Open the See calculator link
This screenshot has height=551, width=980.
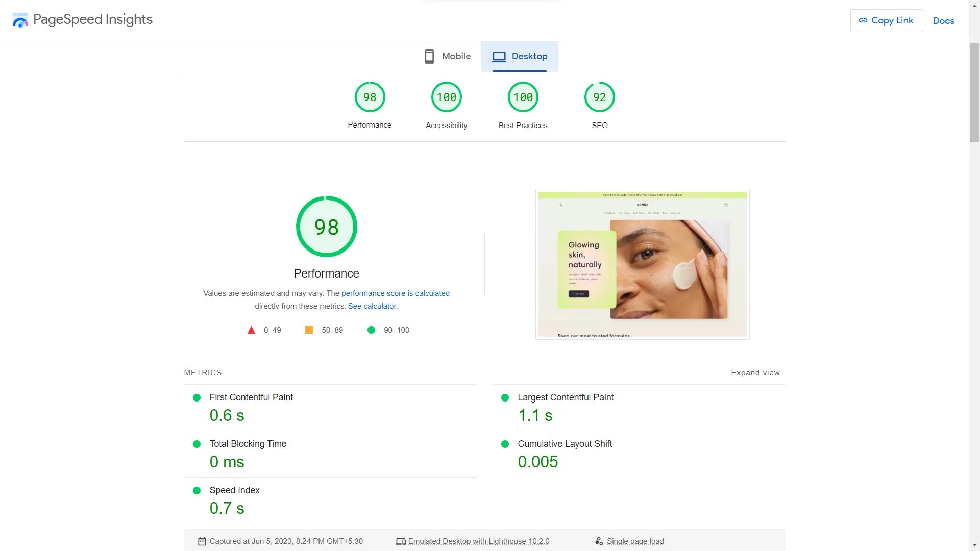(372, 306)
